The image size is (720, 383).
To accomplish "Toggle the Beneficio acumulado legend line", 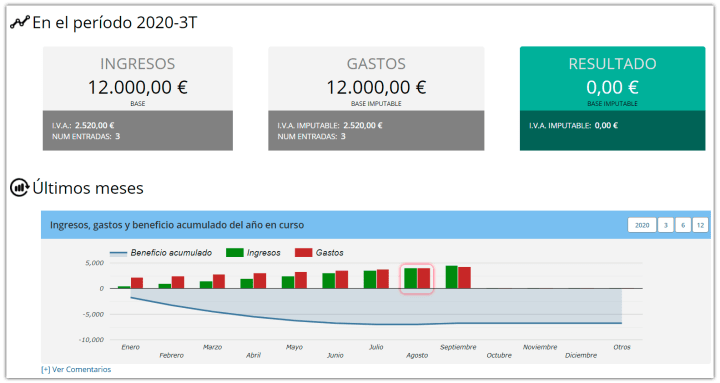I will point(118,253).
